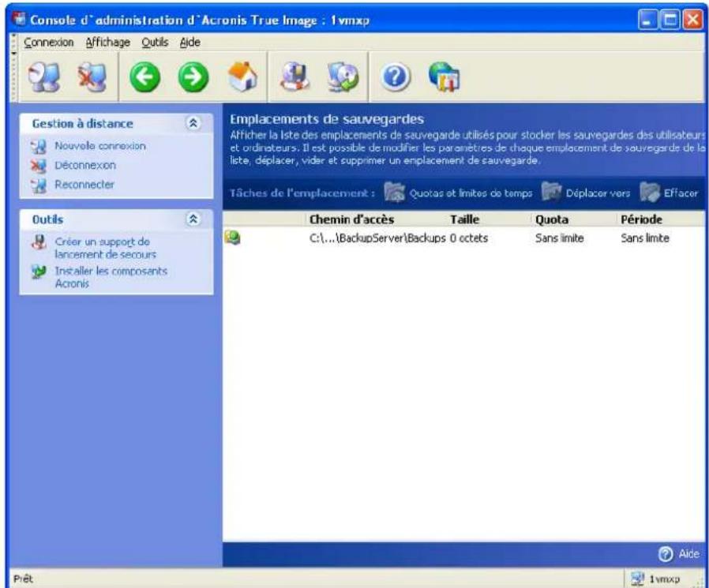Sort by Taille column header

click(x=465, y=219)
